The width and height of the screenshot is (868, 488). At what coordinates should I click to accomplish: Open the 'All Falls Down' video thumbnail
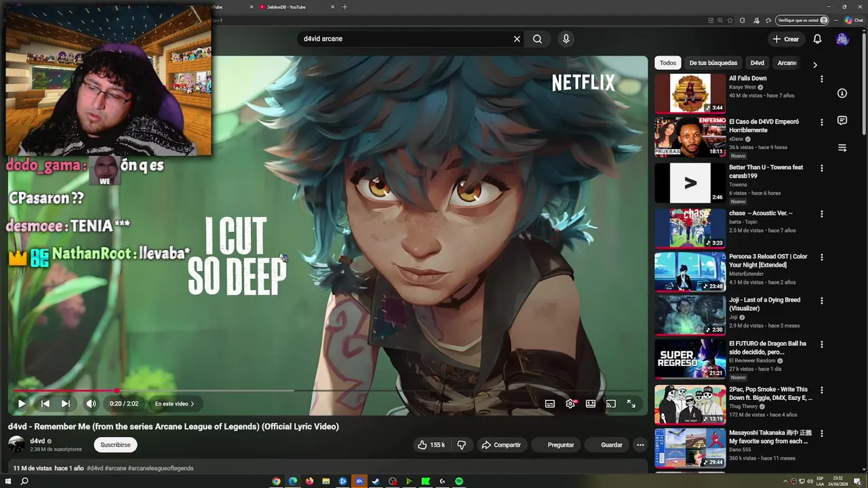coord(690,94)
